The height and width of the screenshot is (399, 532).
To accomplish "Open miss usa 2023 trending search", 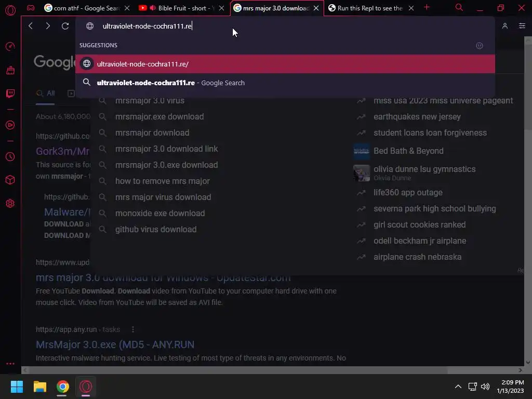I will [443, 100].
